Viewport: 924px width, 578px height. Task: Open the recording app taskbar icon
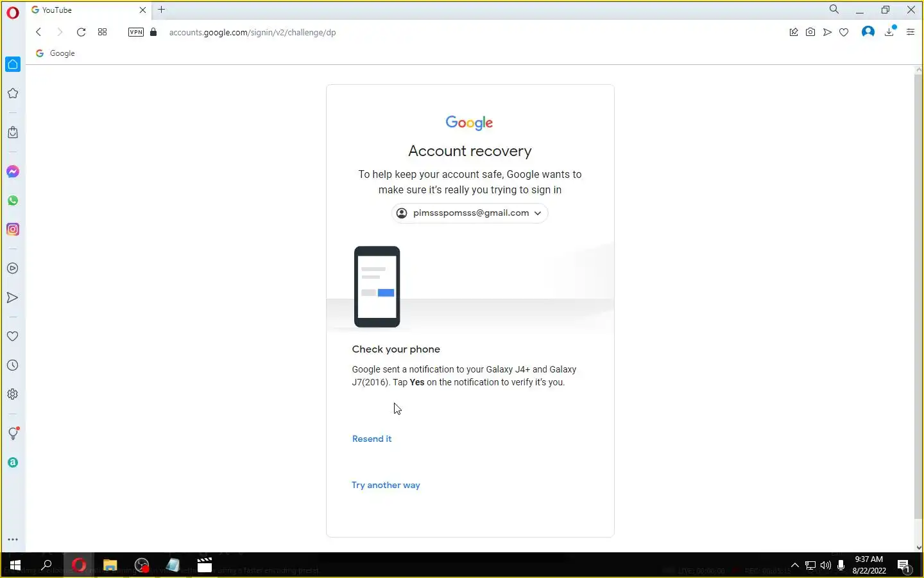click(x=142, y=565)
